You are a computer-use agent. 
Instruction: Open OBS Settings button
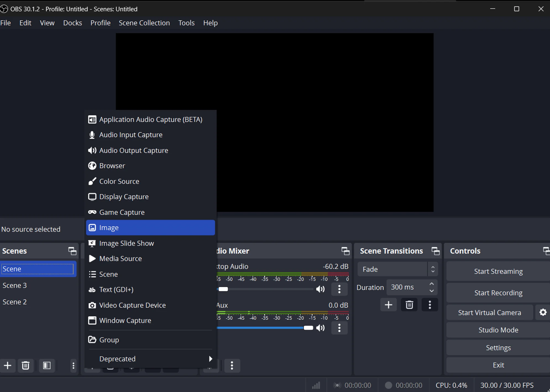point(498,348)
